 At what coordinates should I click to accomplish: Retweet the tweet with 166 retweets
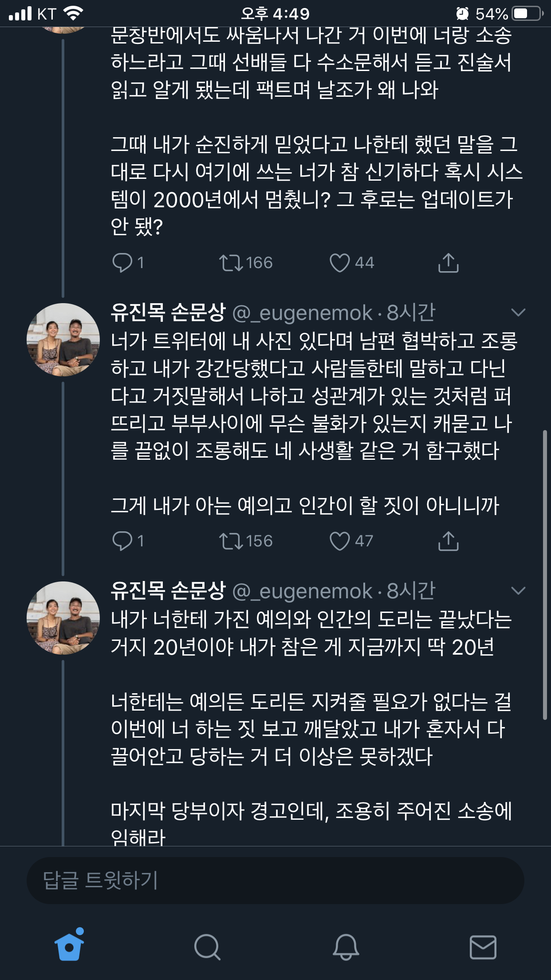click(x=231, y=263)
